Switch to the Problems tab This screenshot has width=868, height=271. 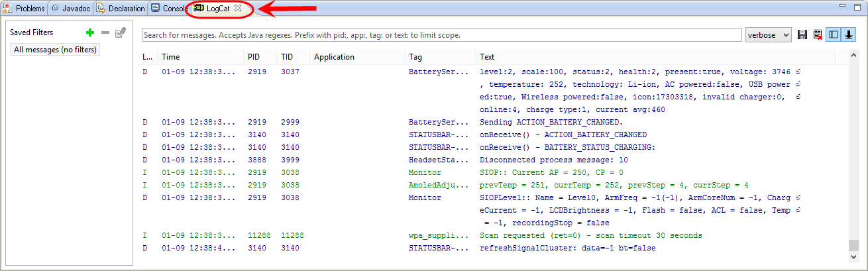coord(25,9)
